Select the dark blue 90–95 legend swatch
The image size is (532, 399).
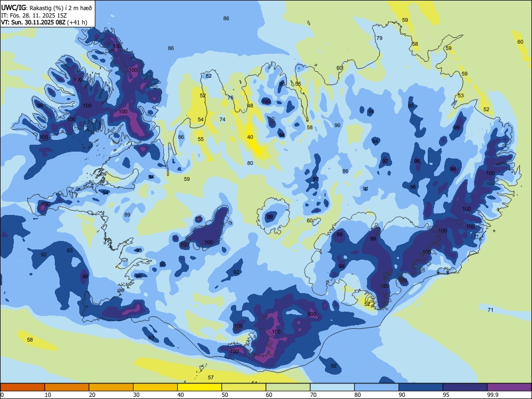click(x=421, y=387)
